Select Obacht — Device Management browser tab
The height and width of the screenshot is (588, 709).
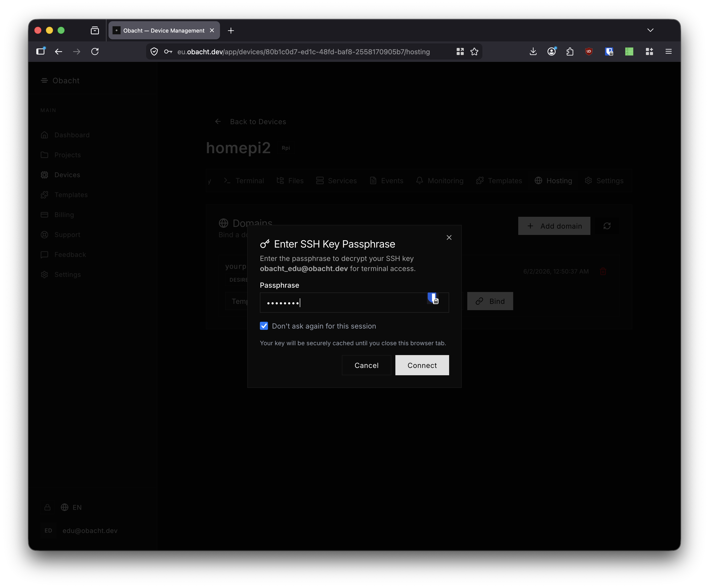click(x=164, y=30)
